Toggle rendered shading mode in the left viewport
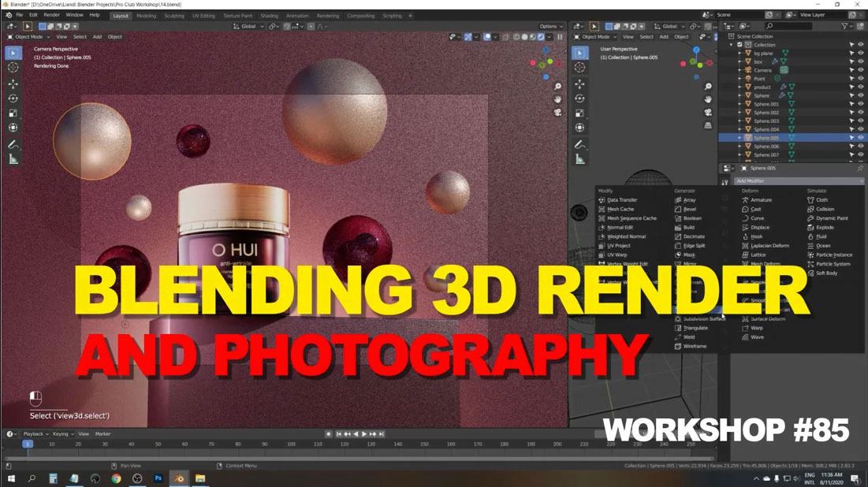The height and width of the screenshot is (487, 868). tap(541, 37)
